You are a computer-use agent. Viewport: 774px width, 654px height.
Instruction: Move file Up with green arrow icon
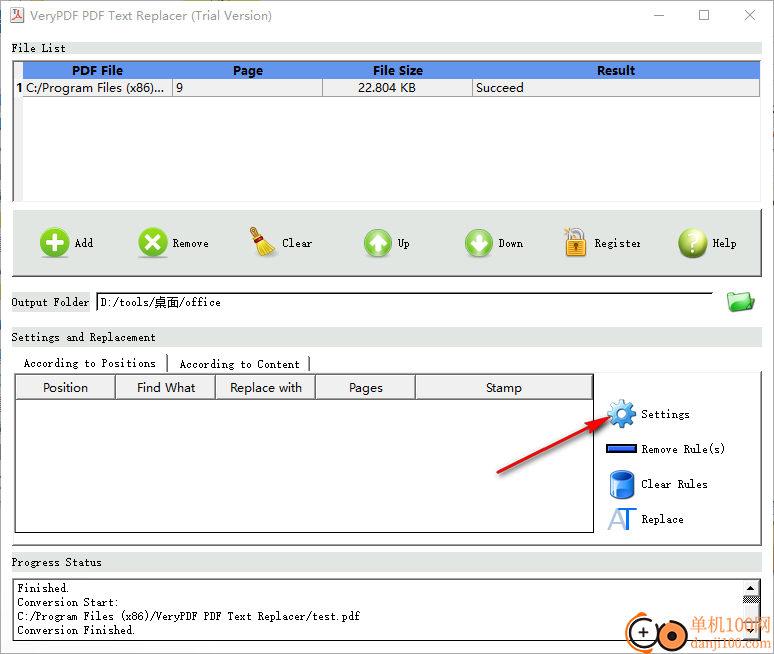(378, 243)
